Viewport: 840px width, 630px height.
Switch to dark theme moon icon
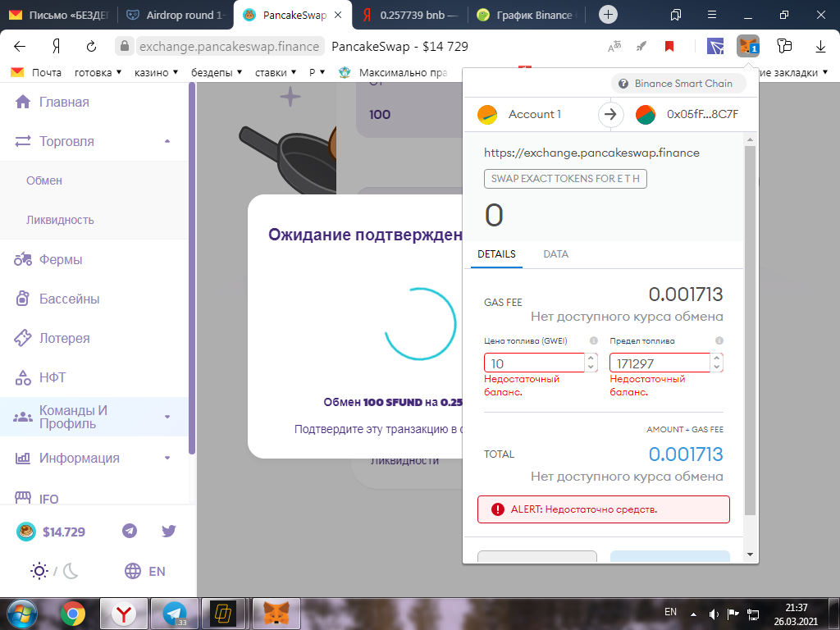pos(71,571)
